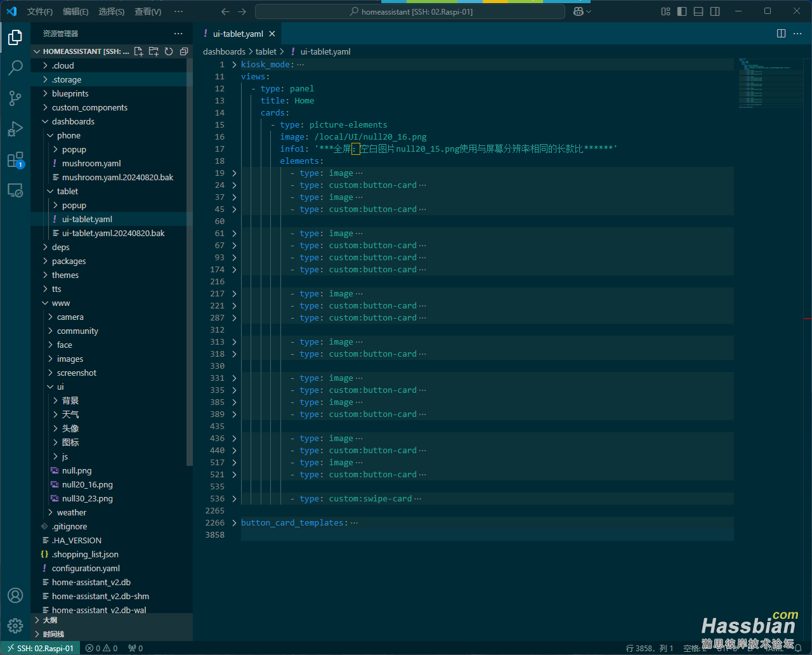Open the overflow menu after 查看
The width and height of the screenshot is (812, 655).
[178, 11]
